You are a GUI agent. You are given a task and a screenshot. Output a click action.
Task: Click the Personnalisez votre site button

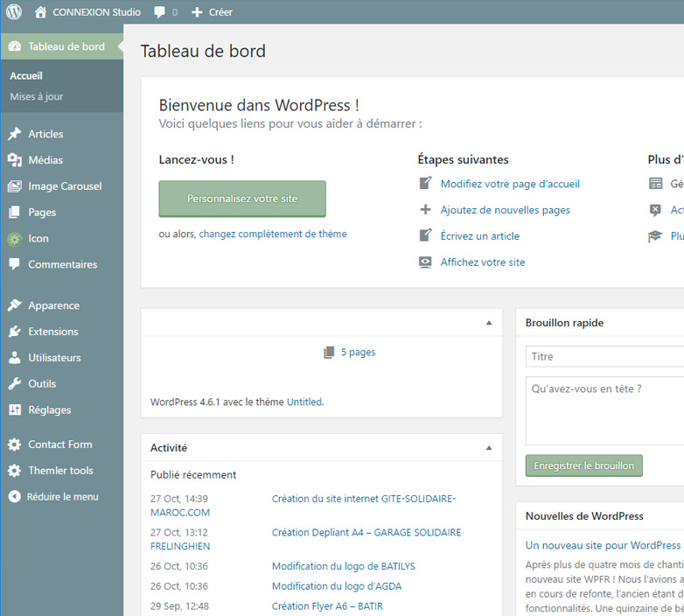242,199
